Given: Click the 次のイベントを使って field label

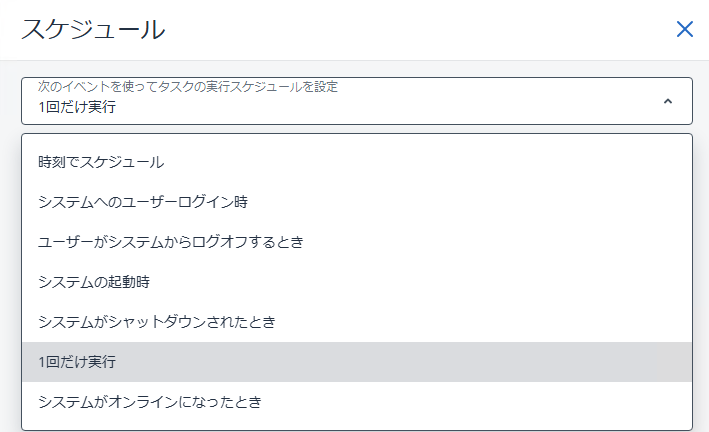Looking at the screenshot, I should click(187, 86).
